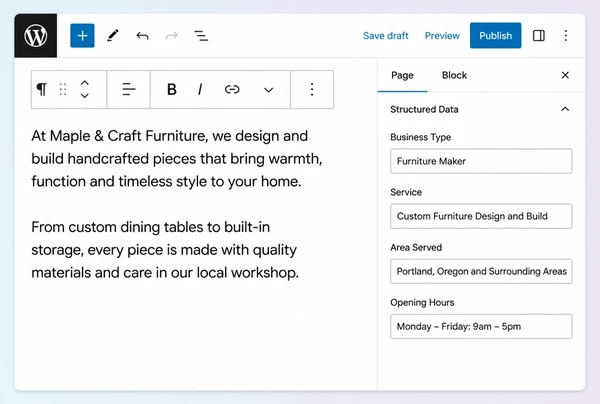The width and height of the screenshot is (600, 404).
Task: Edit the Opening Hours input field
Action: point(481,326)
